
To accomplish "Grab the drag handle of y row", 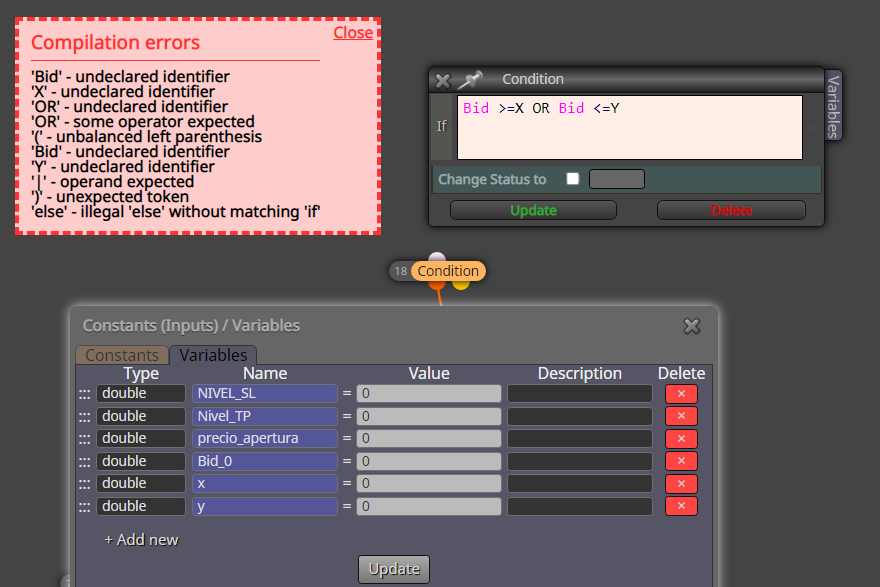I will pos(85,507).
